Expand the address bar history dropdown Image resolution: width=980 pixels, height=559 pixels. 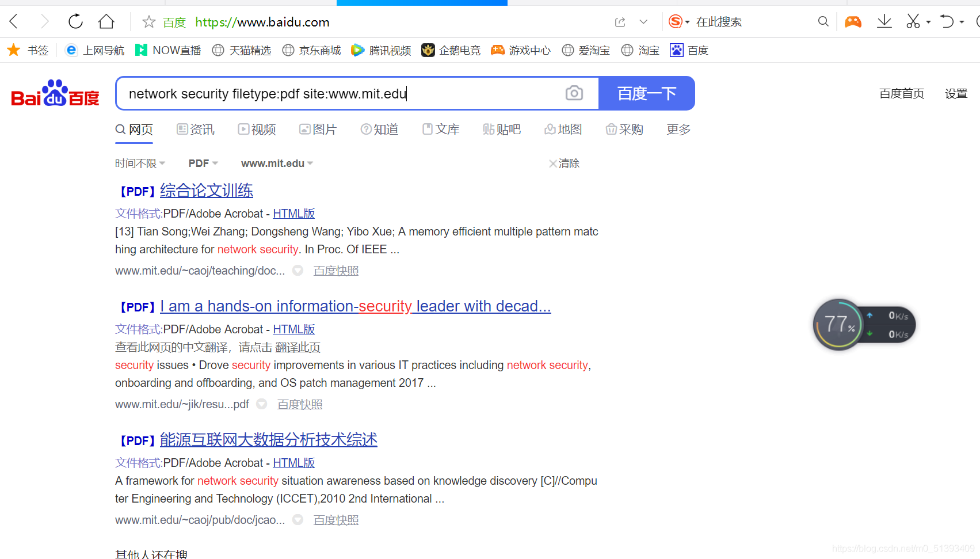pyautogui.click(x=643, y=22)
